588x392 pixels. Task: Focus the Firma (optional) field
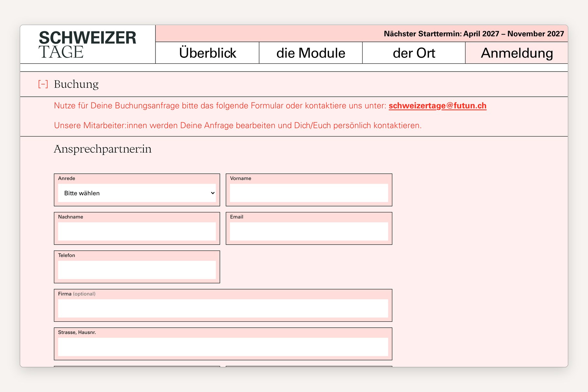point(223,309)
